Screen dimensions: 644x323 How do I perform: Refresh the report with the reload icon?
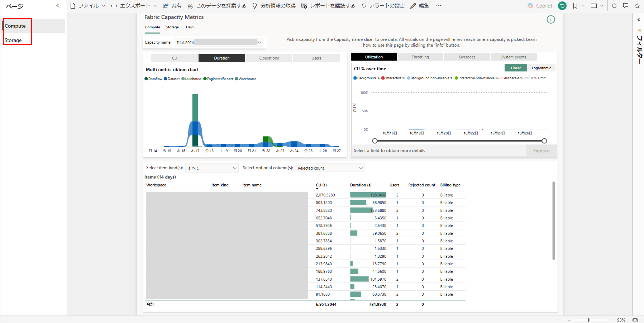[x=614, y=6]
